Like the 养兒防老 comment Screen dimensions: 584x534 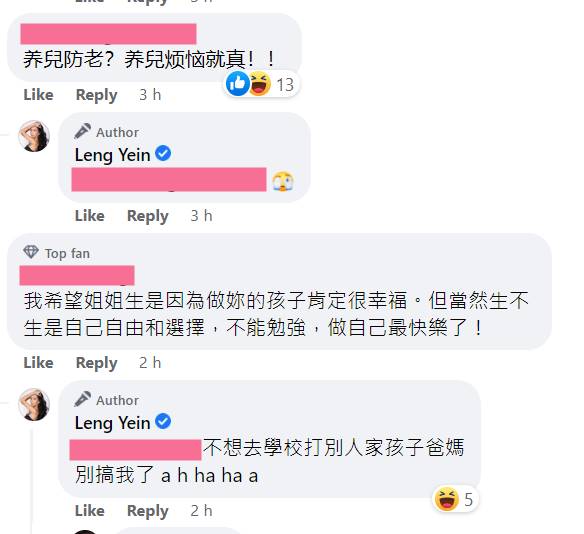click(x=38, y=95)
